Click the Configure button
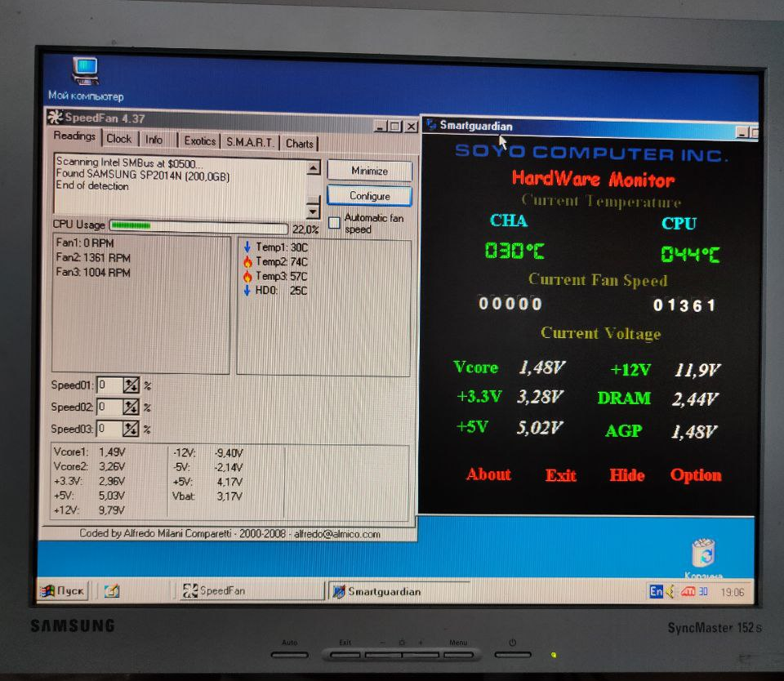The image size is (784, 681). pyautogui.click(x=369, y=196)
